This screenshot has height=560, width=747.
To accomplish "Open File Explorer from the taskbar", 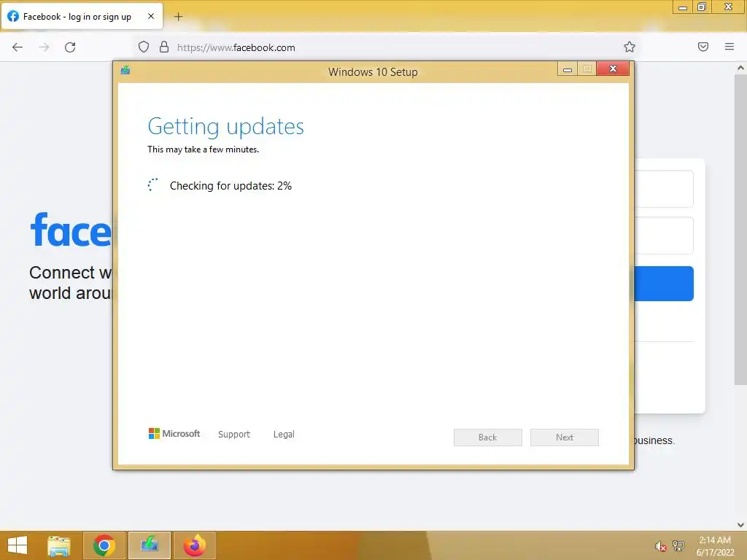I will click(x=59, y=545).
